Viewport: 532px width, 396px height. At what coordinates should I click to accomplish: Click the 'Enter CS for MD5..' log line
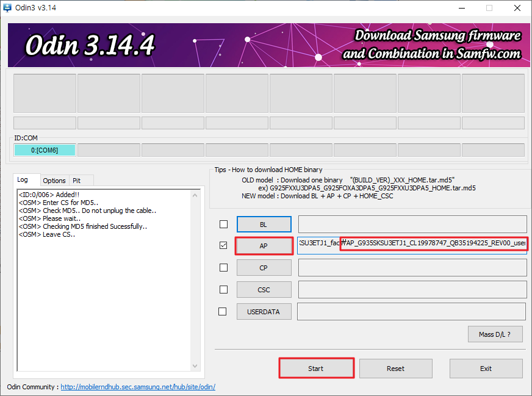(59, 203)
